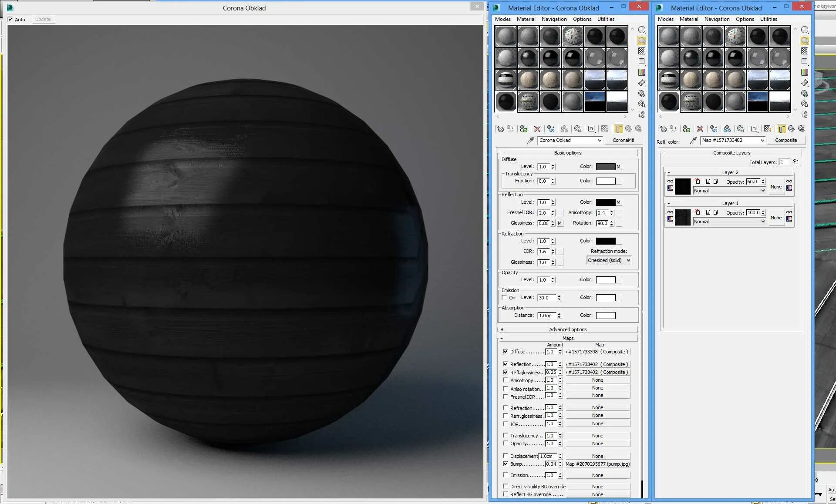Click the red X Reset Map icon in left editor
The image size is (836, 504).
point(537,129)
